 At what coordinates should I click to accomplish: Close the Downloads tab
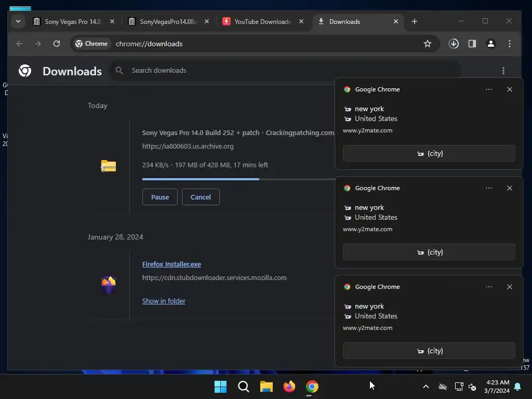coord(395,21)
